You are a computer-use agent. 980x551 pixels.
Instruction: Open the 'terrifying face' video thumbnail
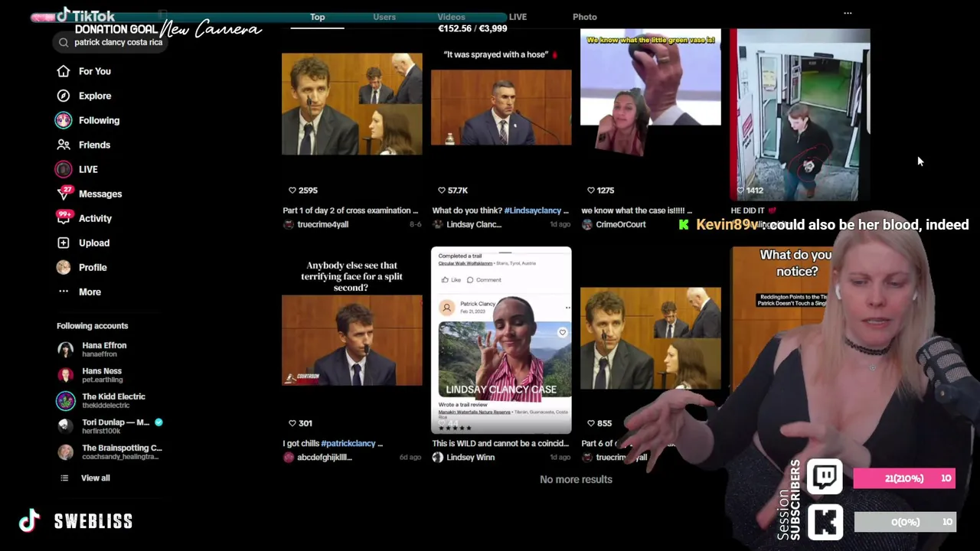pyautogui.click(x=352, y=340)
